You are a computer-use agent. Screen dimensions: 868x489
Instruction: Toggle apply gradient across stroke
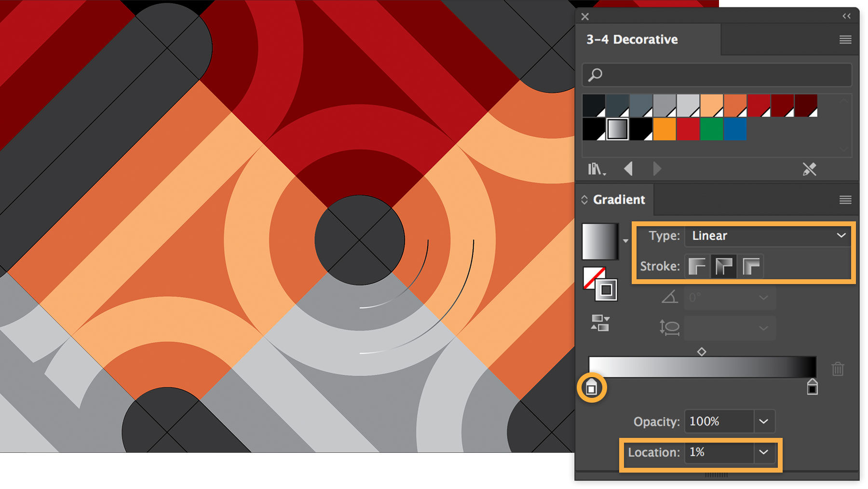point(751,267)
